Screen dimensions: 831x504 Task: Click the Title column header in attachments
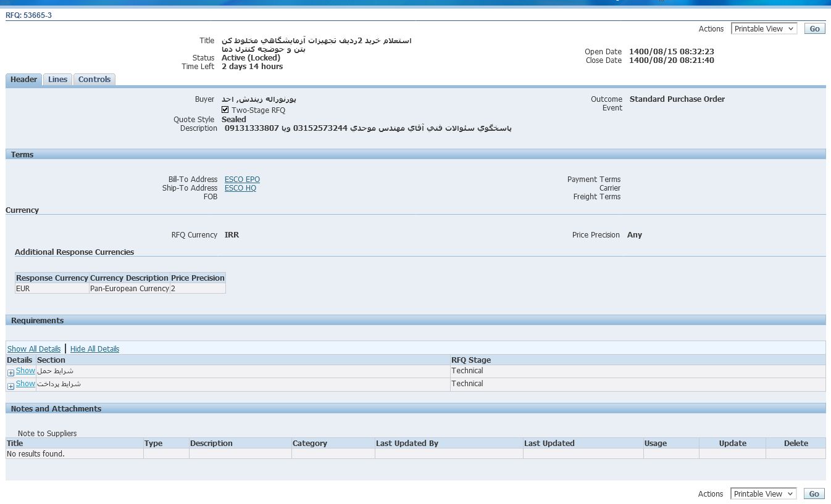point(15,444)
